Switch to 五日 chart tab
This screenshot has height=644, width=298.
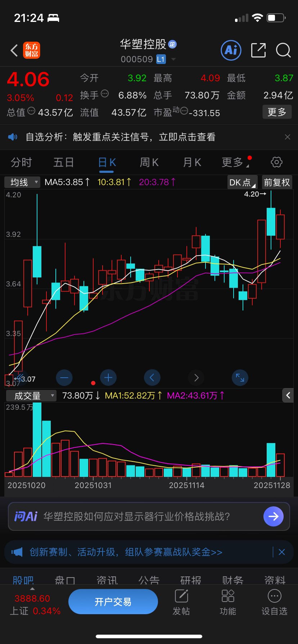[64, 162]
